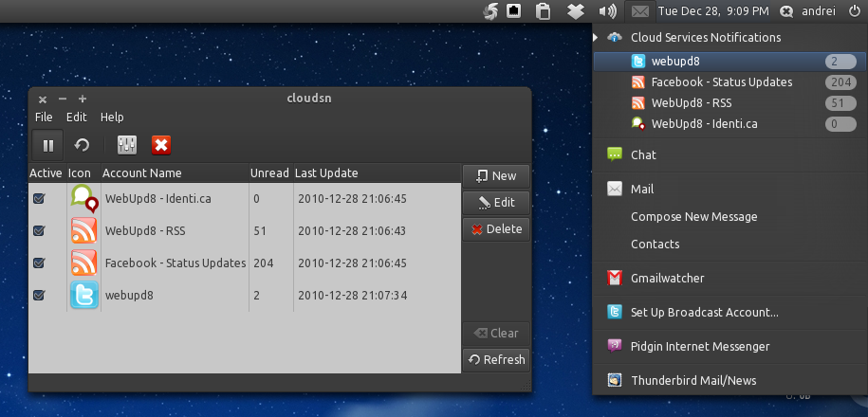
Task: Open the messaging envelope indicator in top panel
Action: 640,11
